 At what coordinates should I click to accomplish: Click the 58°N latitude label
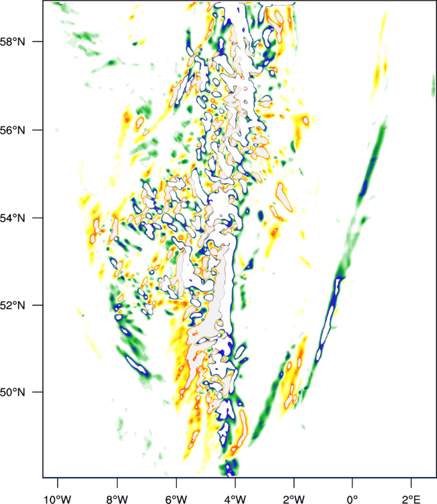click(x=12, y=42)
